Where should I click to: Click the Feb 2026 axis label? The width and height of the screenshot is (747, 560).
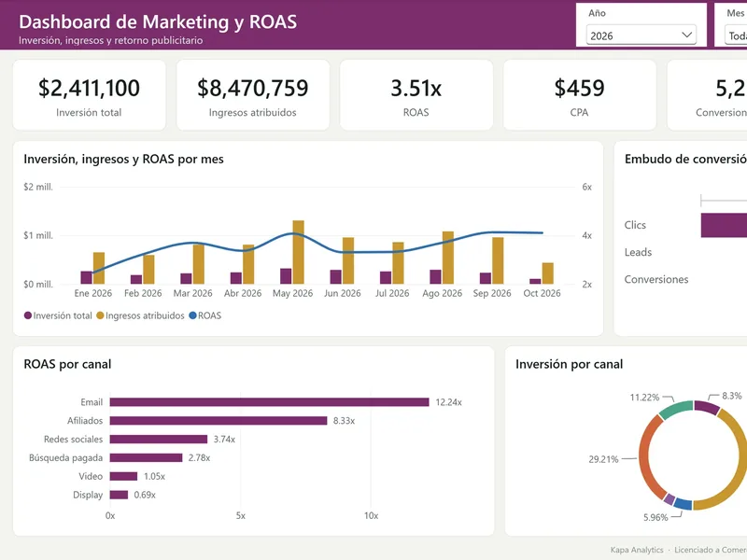tap(143, 293)
